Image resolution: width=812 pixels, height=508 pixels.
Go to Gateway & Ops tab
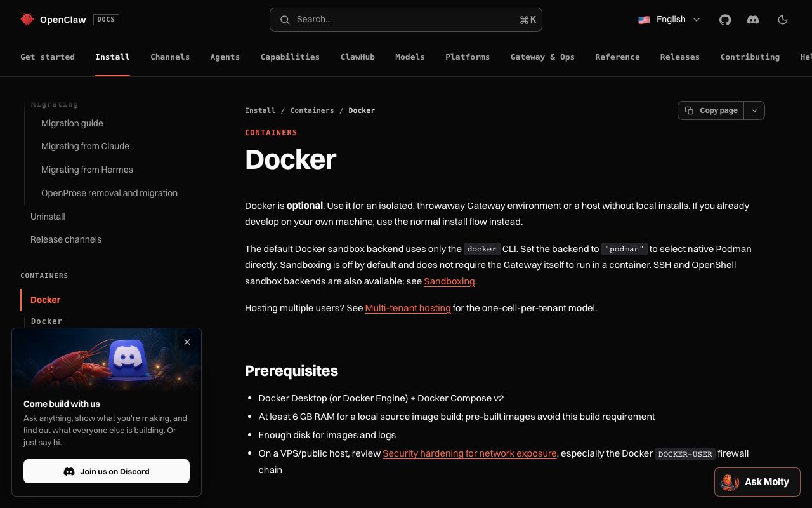tap(542, 57)
